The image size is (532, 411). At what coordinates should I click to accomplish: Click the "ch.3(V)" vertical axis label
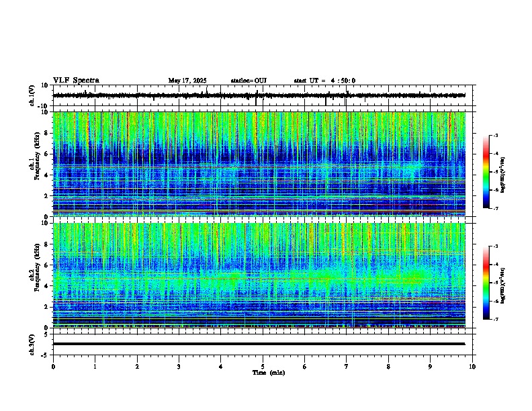(32, 345)
